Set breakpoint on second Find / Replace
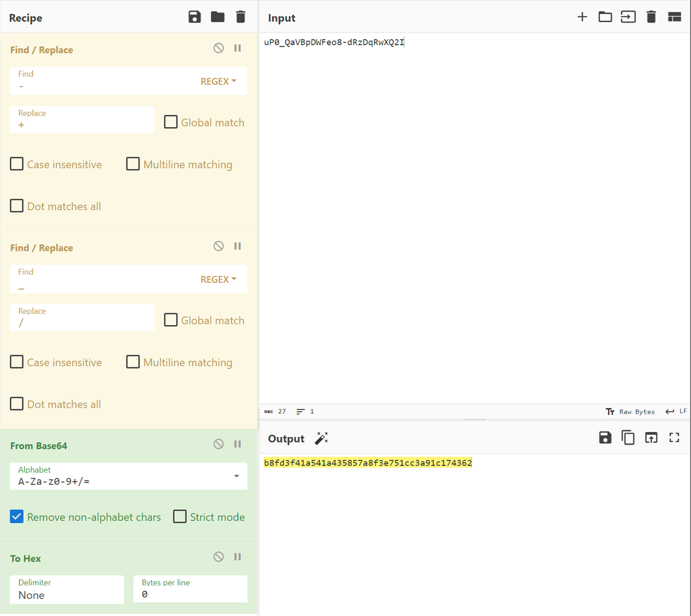The height and width of the screenshot is (616, 691). [x=238, y=246]
